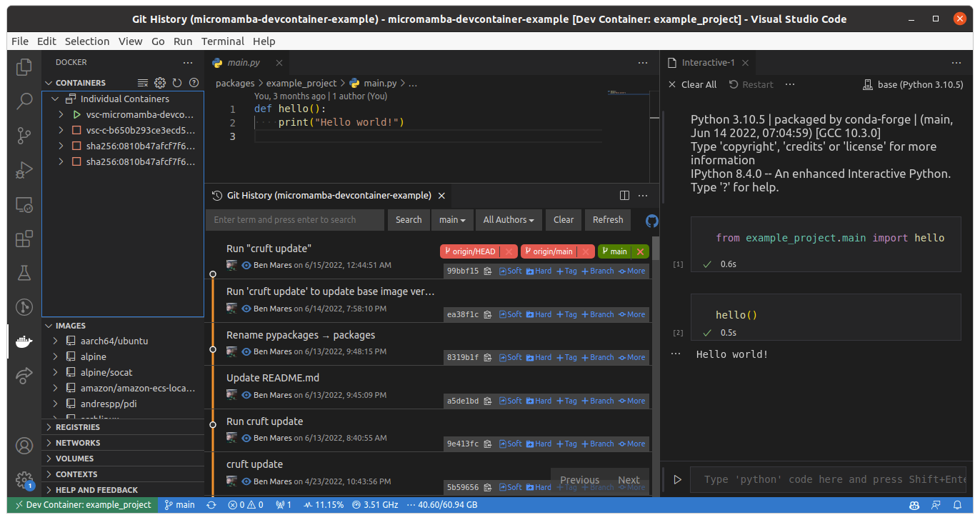This screenshot has height=520, width=980.
Task: Open the Live Share arrow icon in activity bar
Action: [24, 375]
